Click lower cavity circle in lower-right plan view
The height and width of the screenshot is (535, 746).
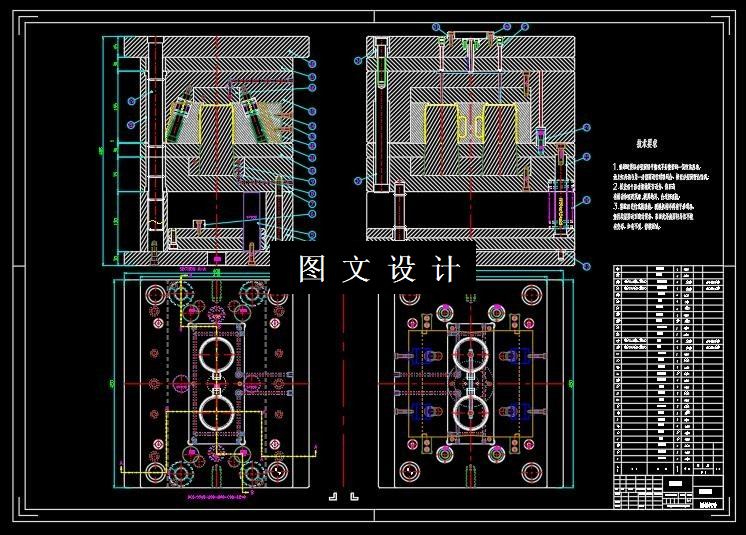pos(471,412)
